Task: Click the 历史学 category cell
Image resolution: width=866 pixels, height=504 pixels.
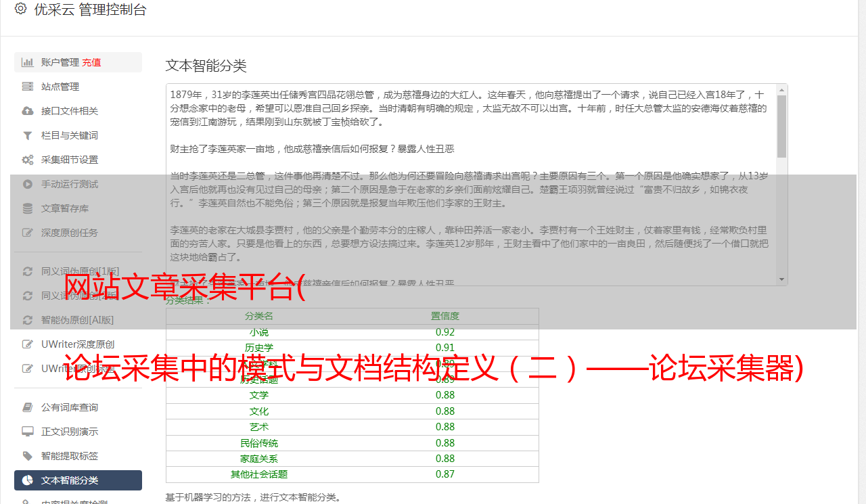Action: click(259, 348)
